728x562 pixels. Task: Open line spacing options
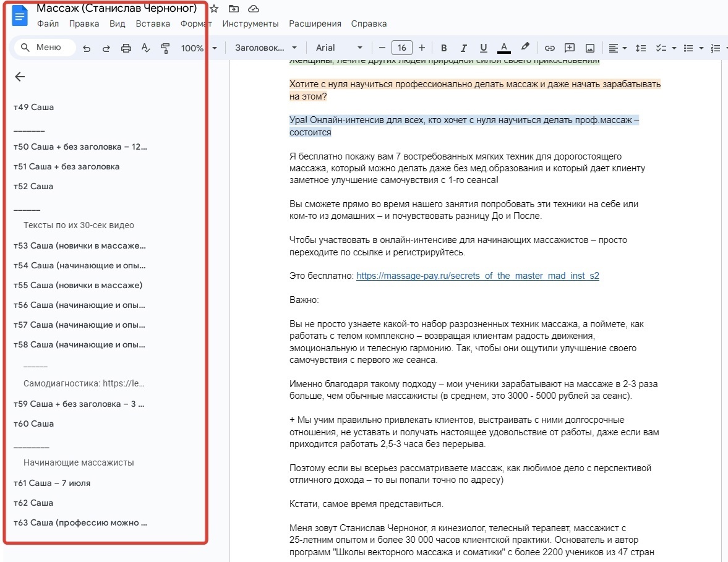(641, 48)
